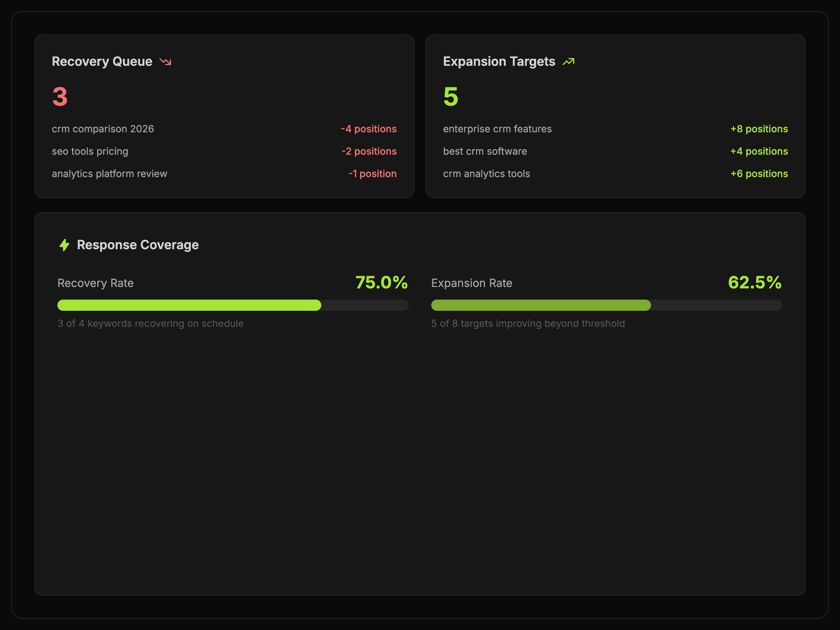Click the red downward trend icon

click(x=165, y=62)
